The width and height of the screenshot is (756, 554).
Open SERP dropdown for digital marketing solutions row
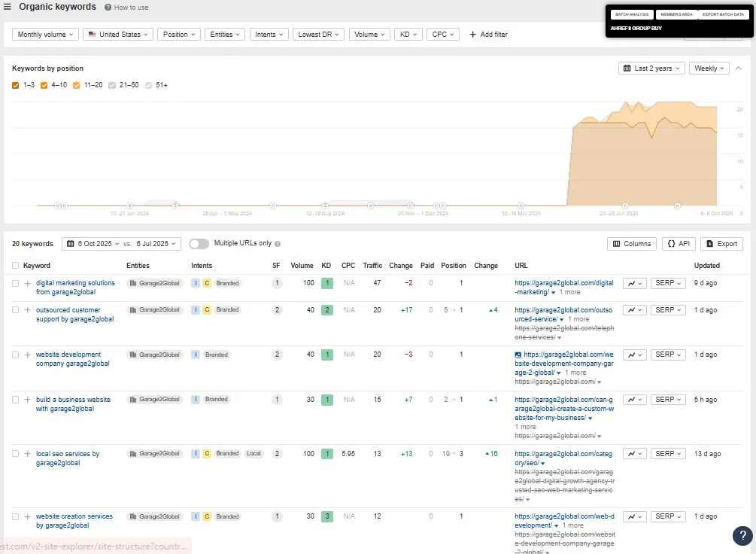[668, 283]
